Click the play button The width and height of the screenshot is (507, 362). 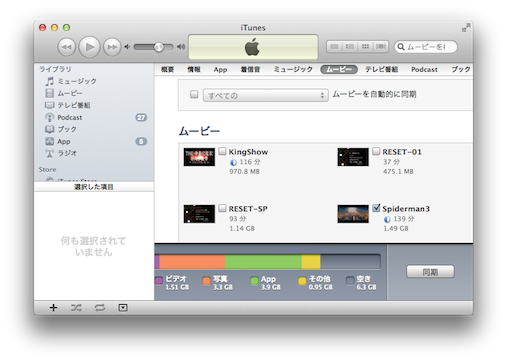pyautogui.click(x=89, y=47)
